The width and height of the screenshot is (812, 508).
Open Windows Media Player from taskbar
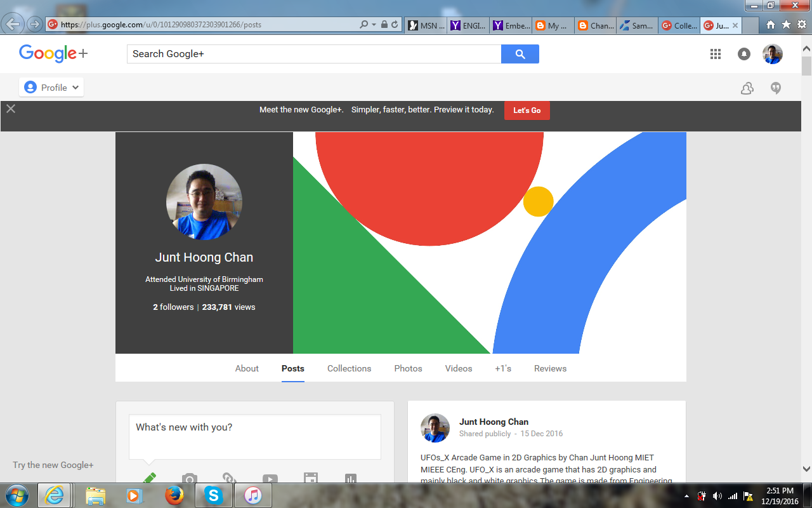134,495
